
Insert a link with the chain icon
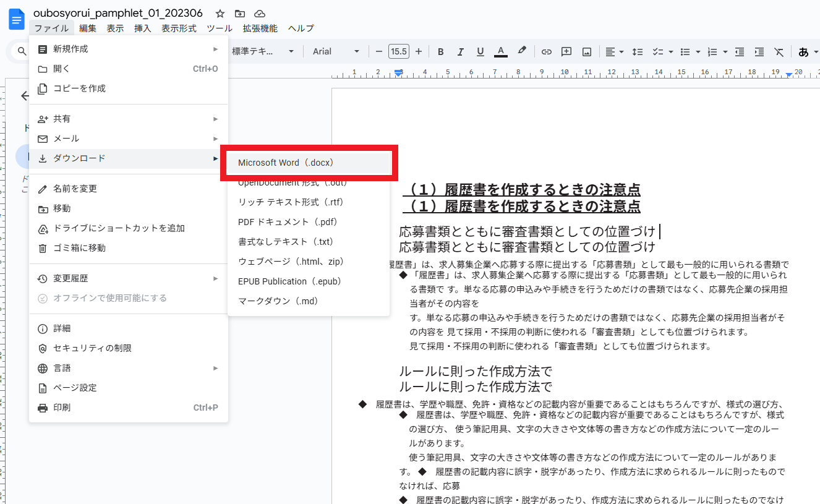pyautogui.click(x=546, y=51)
